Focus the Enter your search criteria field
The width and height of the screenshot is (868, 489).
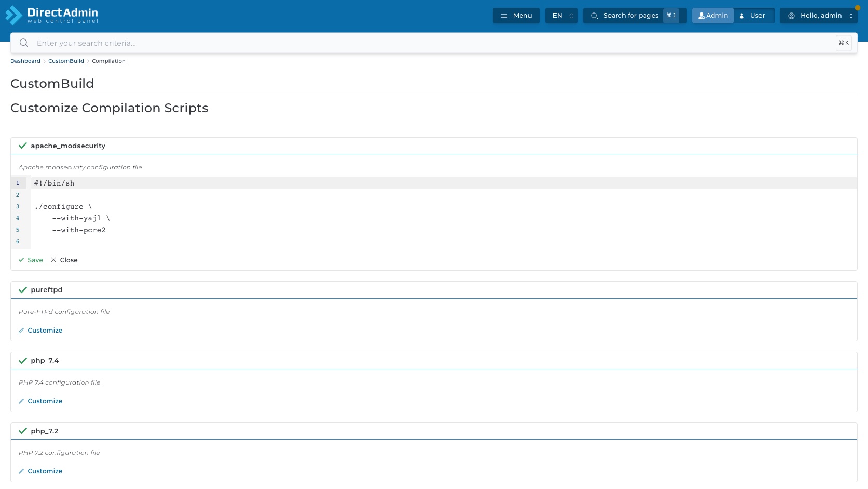click(x=433, y=43)
